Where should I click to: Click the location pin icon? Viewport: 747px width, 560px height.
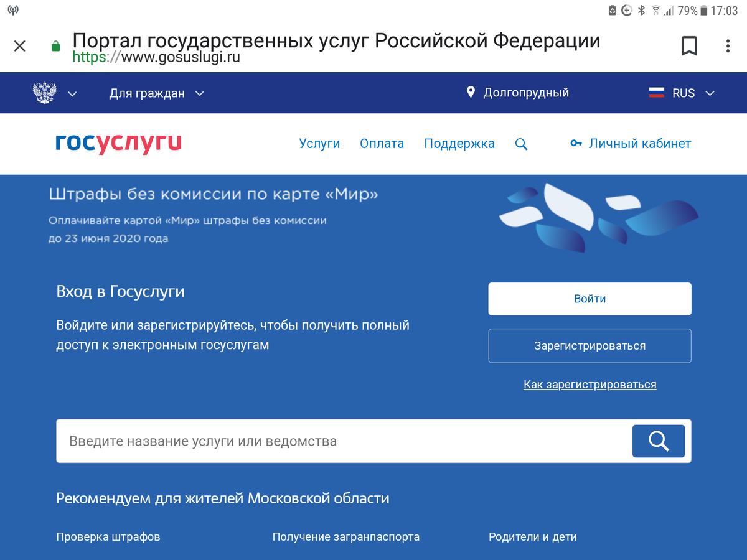click(471, 93)
